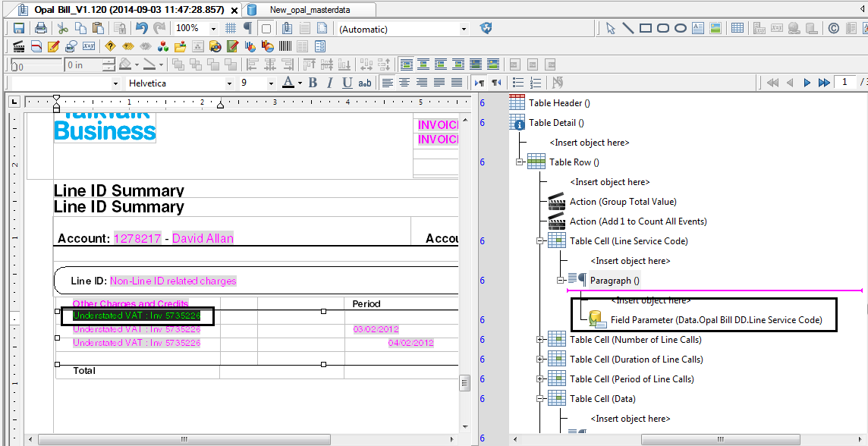This screenshot has height=446, width=868.
Task: Click the pie chart insertion icon
Action: 266,46
